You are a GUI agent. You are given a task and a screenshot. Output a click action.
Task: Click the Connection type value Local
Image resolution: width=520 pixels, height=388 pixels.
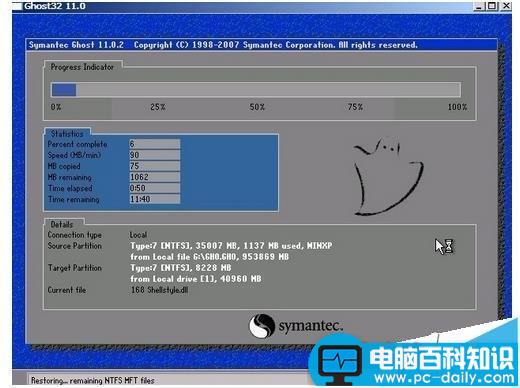tap(138, 235)
